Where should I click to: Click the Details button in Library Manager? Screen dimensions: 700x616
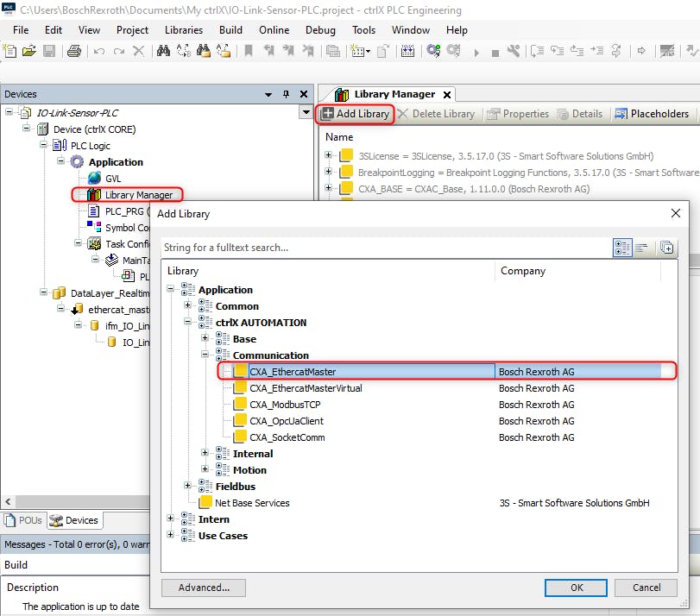(580, 114)
